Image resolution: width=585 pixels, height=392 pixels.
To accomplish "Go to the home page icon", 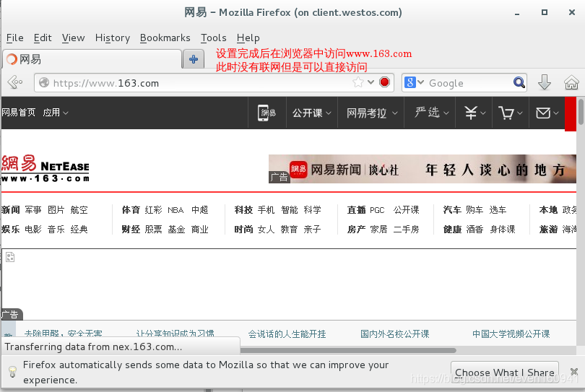I will click(x=571, y=82).
